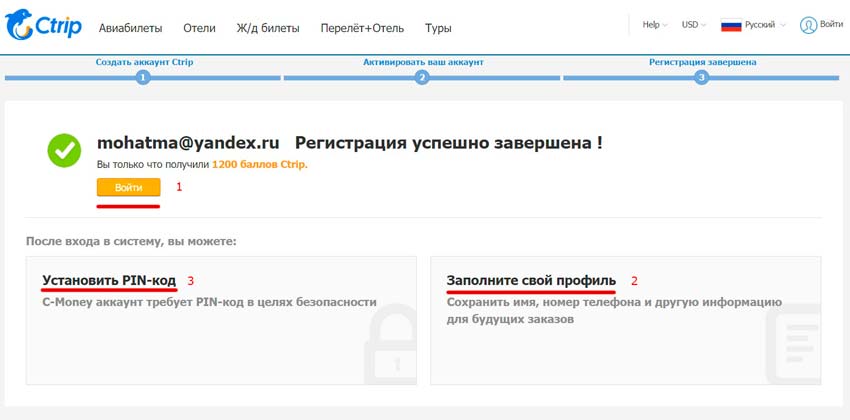This screenshot has width=850, height=420.
Task: Open Ж/д билеты menu item
Action: [268, 28]
